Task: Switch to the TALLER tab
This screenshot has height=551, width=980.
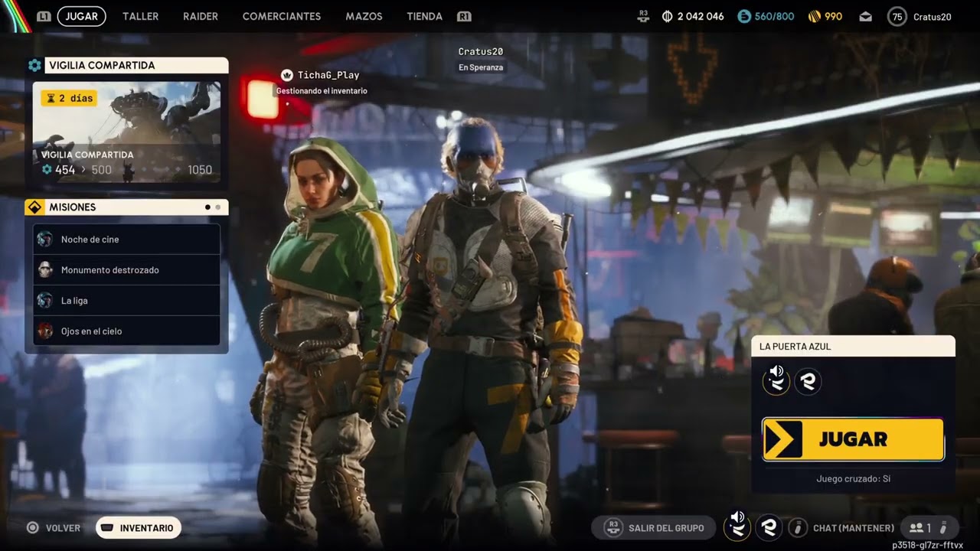Action: (141, 16)
